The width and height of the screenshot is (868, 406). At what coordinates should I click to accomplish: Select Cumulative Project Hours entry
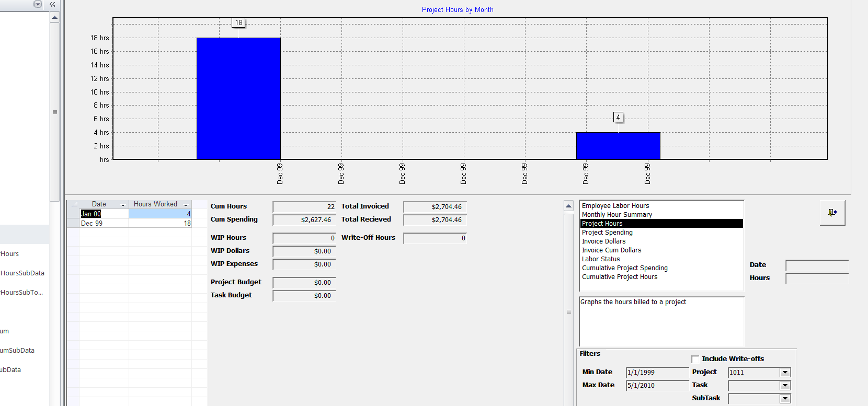click(x=661, y=277)
